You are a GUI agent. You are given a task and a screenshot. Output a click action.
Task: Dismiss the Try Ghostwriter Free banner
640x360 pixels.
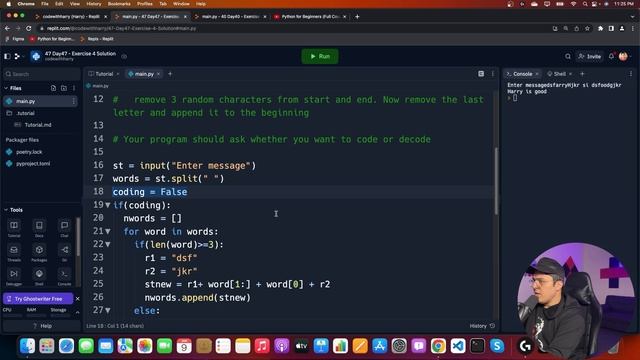[78, 299]
